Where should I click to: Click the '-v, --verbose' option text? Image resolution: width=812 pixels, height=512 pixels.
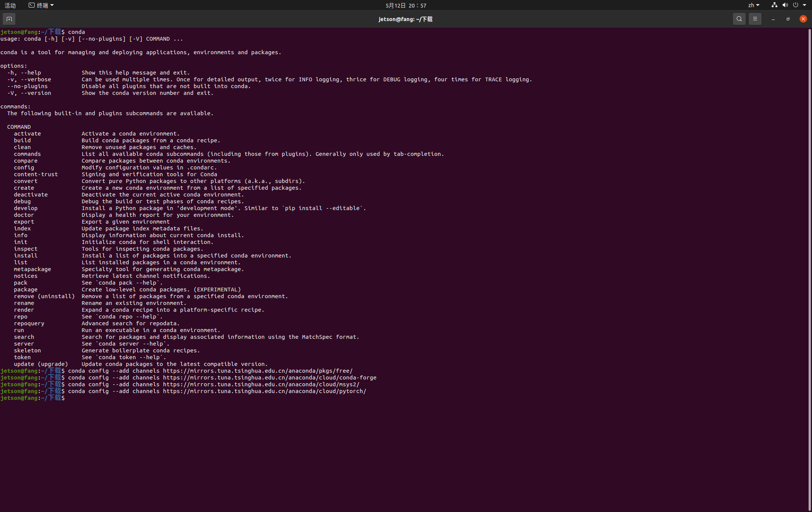29,79
